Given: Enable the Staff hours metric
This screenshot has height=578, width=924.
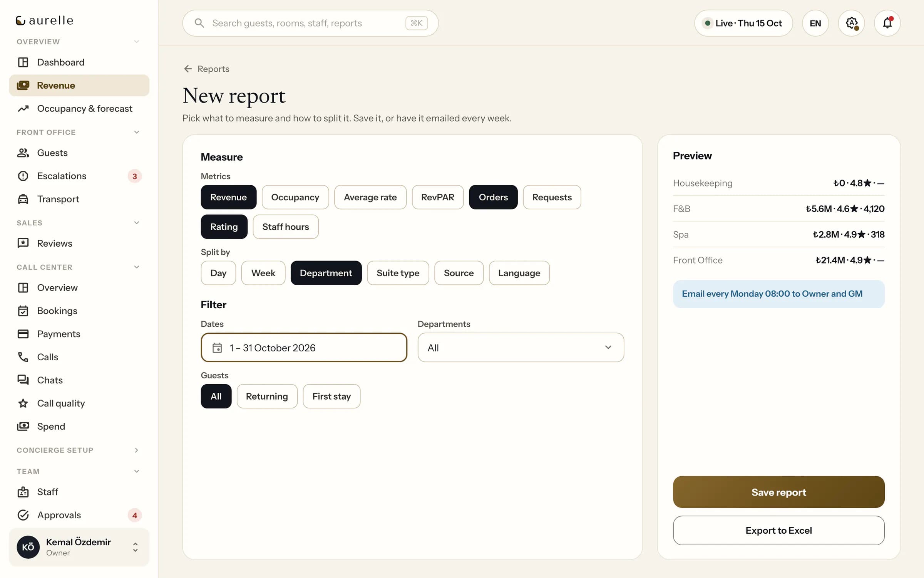Looking at the screenshot, I should point(285,227).
